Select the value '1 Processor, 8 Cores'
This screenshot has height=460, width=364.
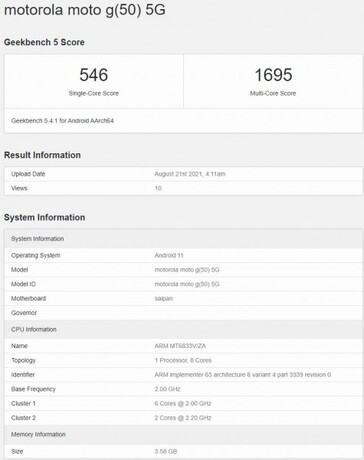click(183, 360)
